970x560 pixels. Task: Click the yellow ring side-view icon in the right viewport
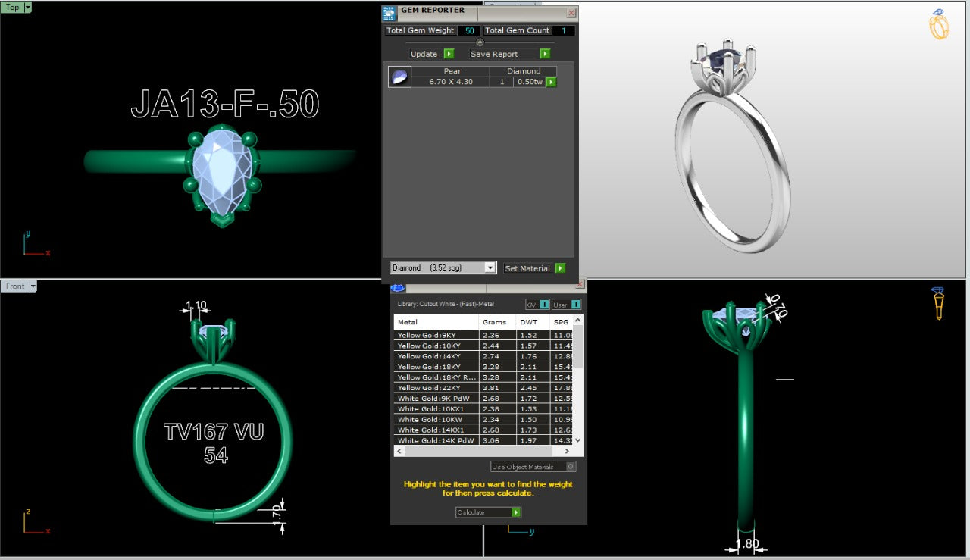(939, 303)
